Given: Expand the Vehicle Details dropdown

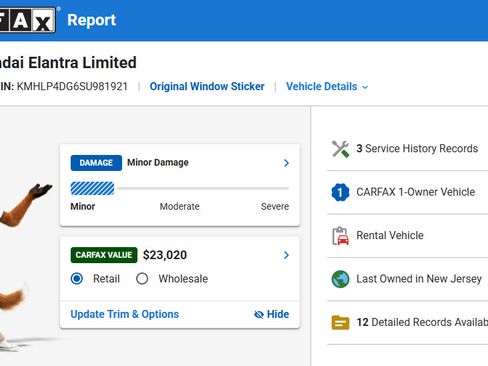Looking at the screenshot, I should [x=327, y=87].
